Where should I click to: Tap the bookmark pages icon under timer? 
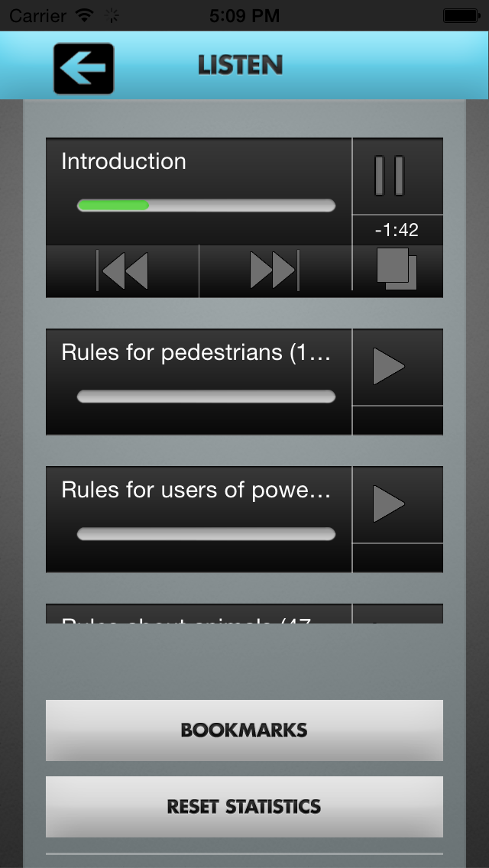[x=397, y=270]
